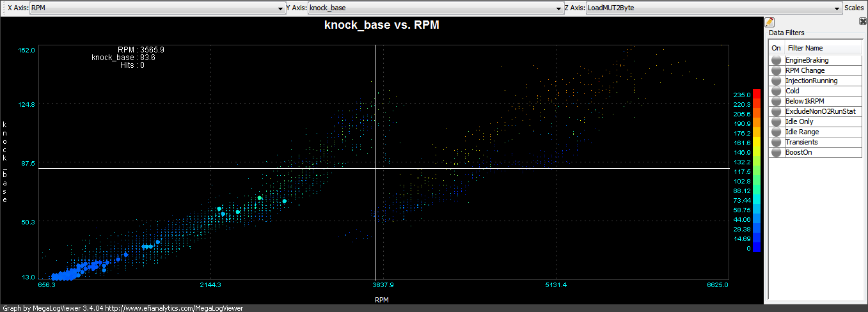This screenshot has width=868, height=312.
Task: Switch on the ExcludeNonO2RunStat filter
Action: pos(776,111)
